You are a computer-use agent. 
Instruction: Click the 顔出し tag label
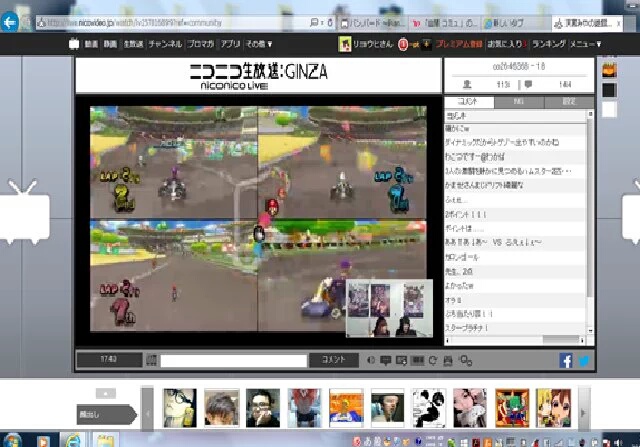pos(106,414)
